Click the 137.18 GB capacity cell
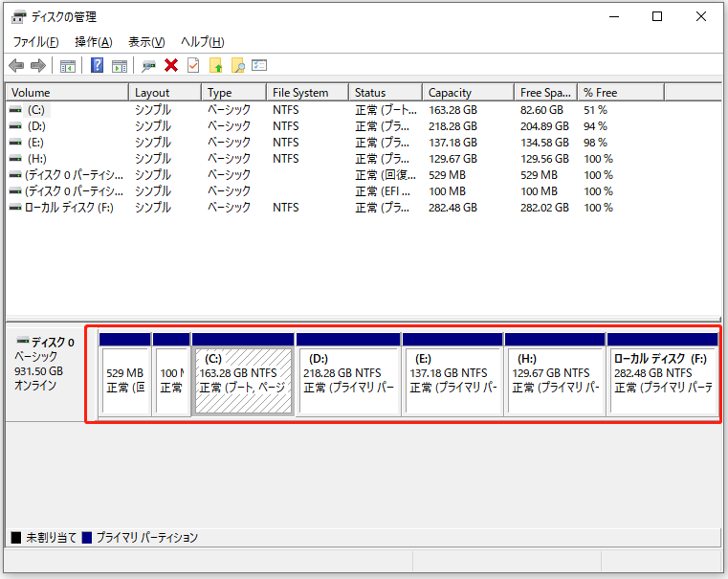 coord(452,143)
